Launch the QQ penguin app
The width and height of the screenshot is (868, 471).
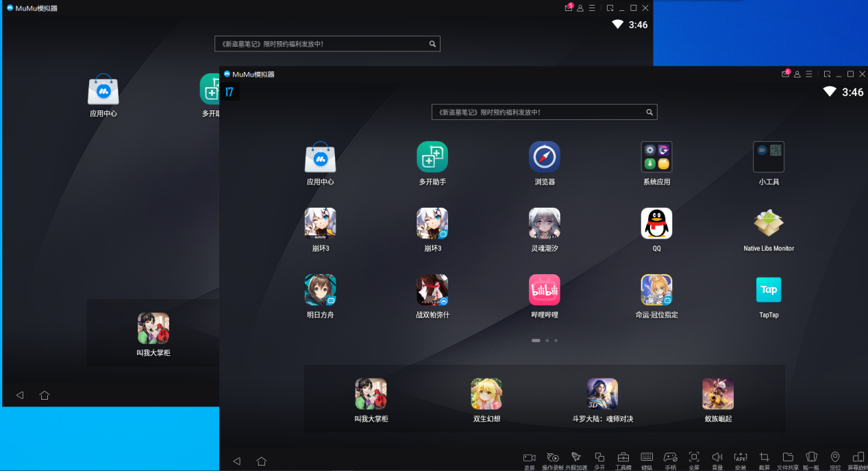(x=656, y=224)
